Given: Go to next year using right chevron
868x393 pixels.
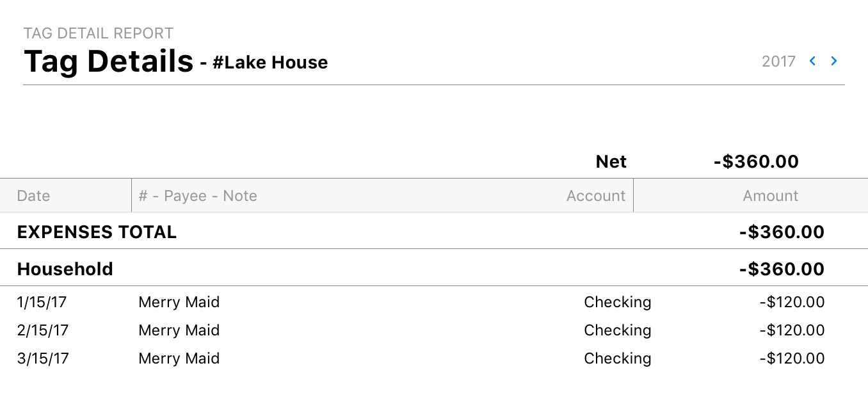Looking at the screenshot, I should tap(834, 61).
